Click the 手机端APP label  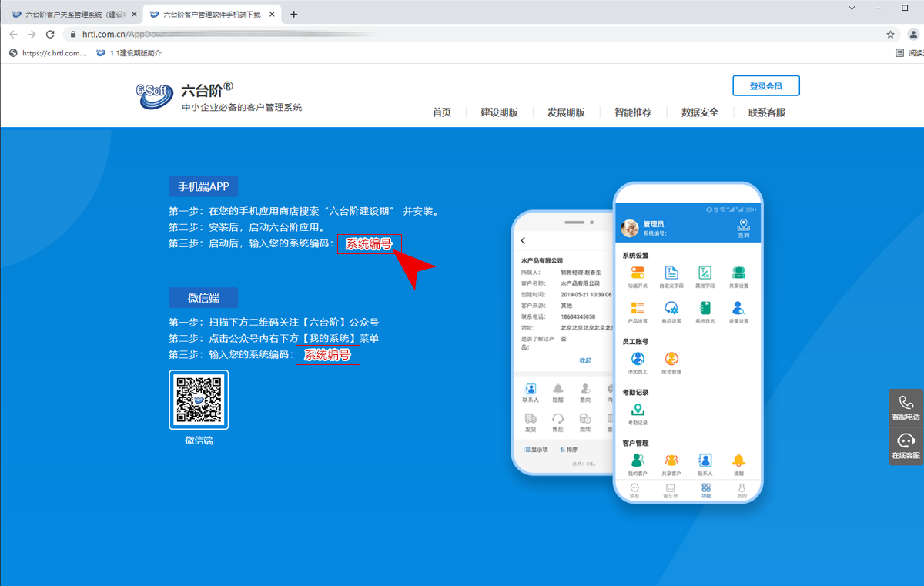click(204, 187)
